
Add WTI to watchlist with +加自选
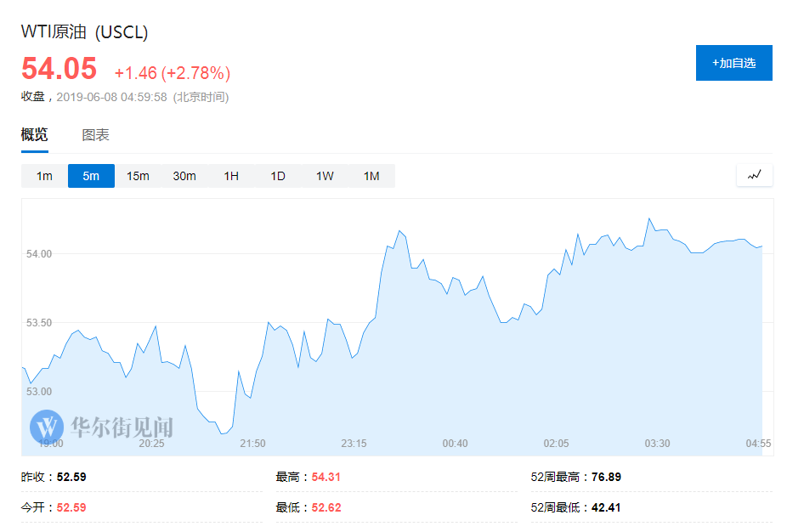733,63
